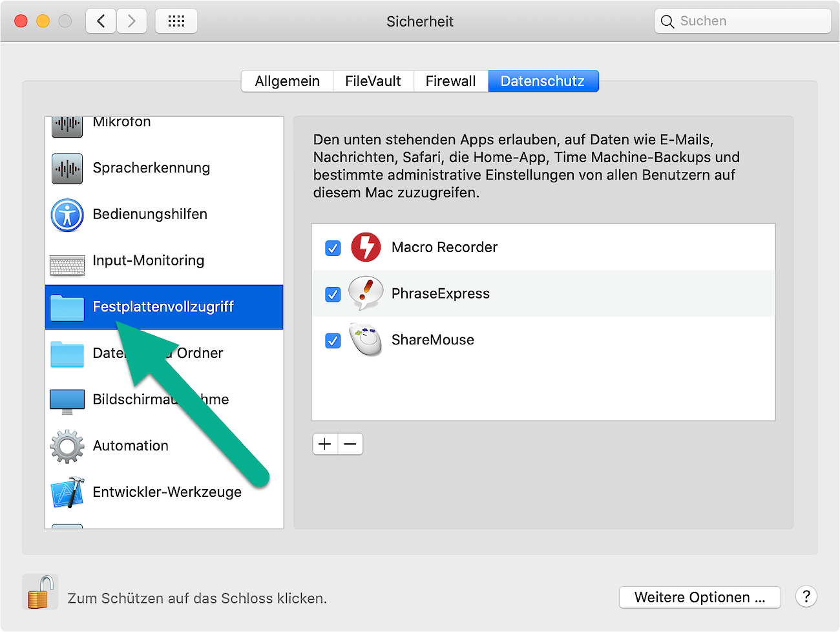Click Weitere Optionen button

699,597
